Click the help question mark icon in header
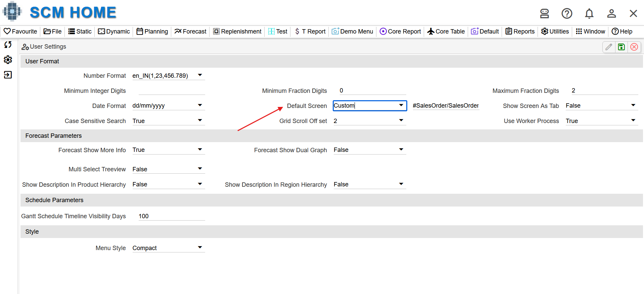 coord(567,13)
